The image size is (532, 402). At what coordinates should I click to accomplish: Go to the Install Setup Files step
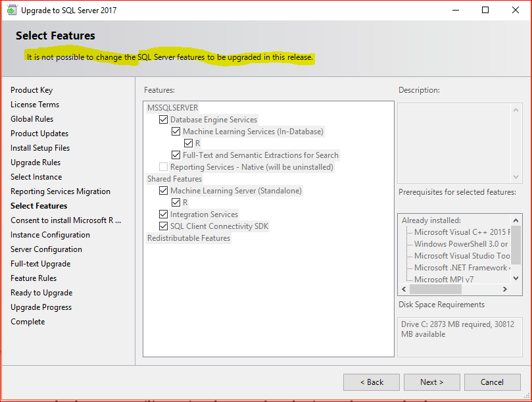click(x=40, y=148)
